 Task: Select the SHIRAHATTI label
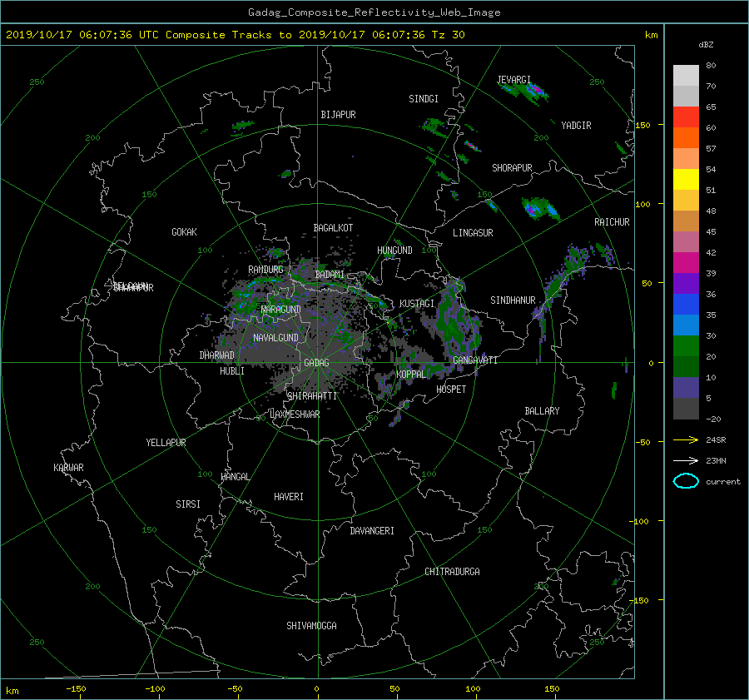(312, 396)
